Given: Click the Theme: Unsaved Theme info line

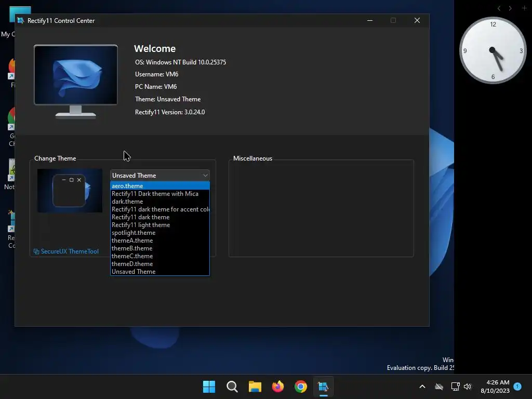Looking at the screenshot, I should tap(168, 99).
